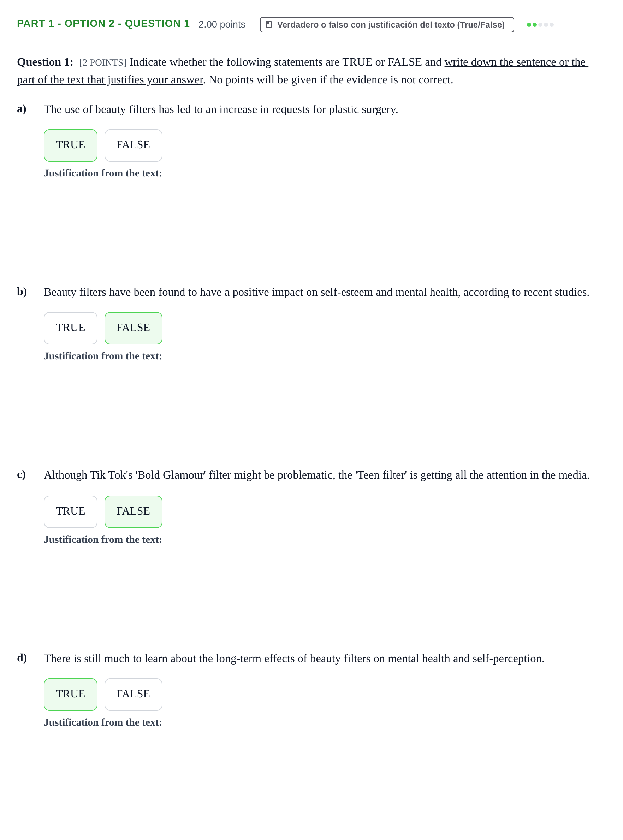The height and width of the screenshot is (840, 623).
Task: Click the PART 1 - OPTION 2 - QUESTION 1 heading
Action: pyautogui.click(x=103, y=24)
